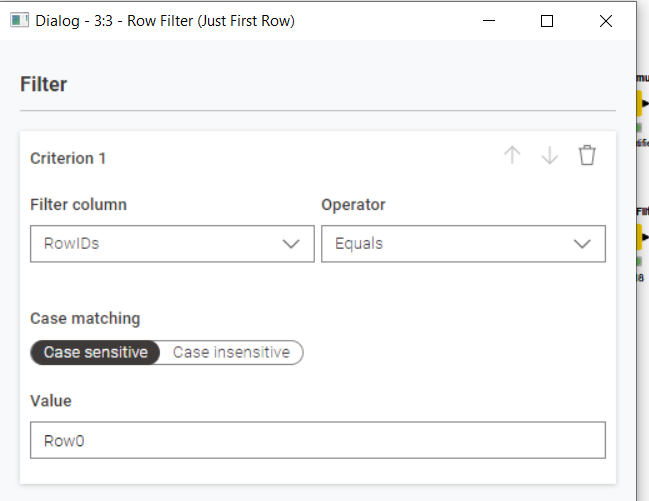Close the Row Filter dialog
The image size is (649, 501).
coord(606,21)
